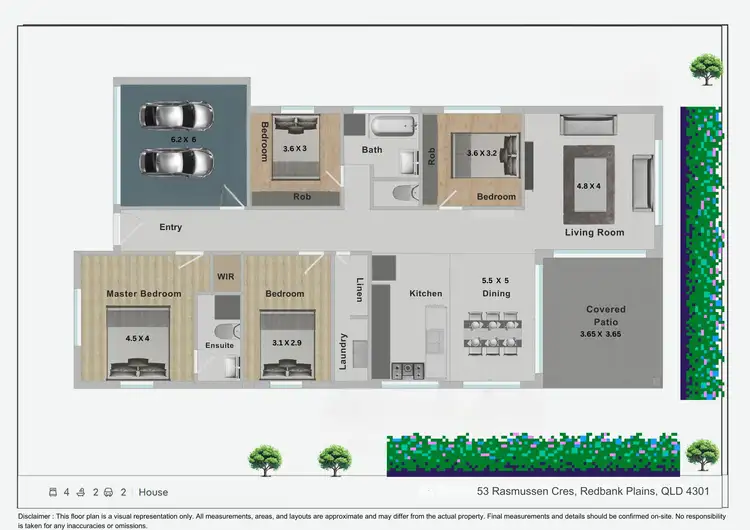Image resolution: width=750 pixels, height=530 pixels.
Task: Click the House property type label
Action: tap(153, 492)
